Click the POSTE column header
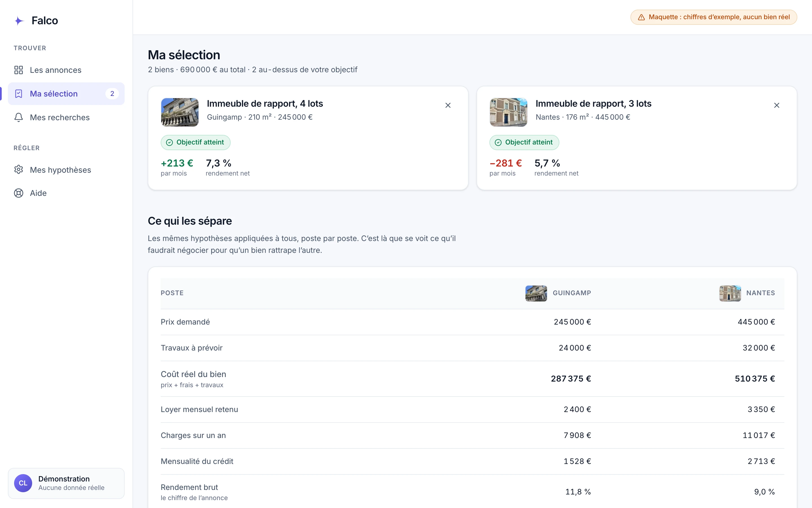The image size is (812, 508). point(172,293)
